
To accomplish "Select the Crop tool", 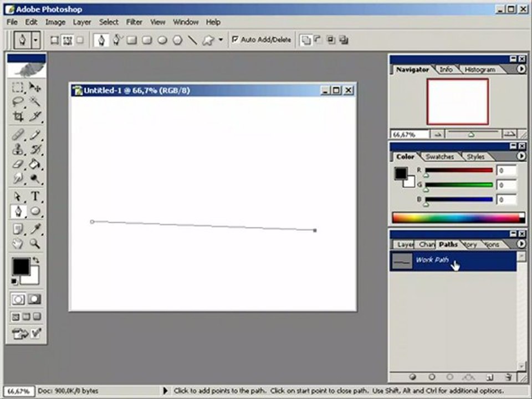I will tap(18, 116).
